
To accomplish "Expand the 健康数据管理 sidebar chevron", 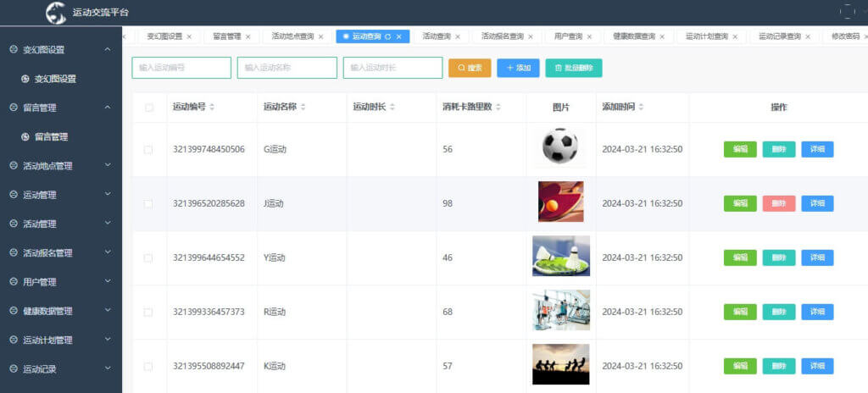I will click(108, 311).
